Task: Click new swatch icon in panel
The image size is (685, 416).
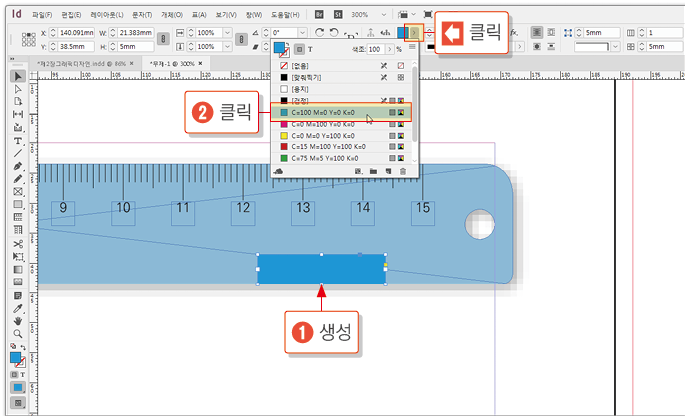Action: (x=388, y=171)
